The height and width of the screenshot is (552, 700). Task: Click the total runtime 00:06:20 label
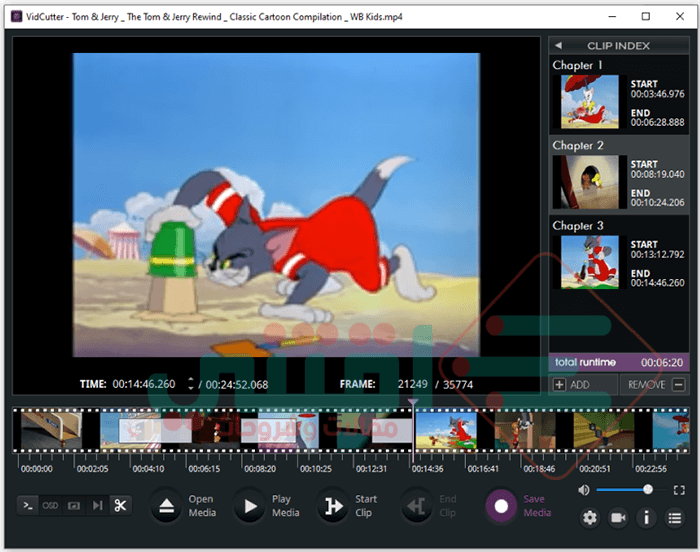pos(619,362)
